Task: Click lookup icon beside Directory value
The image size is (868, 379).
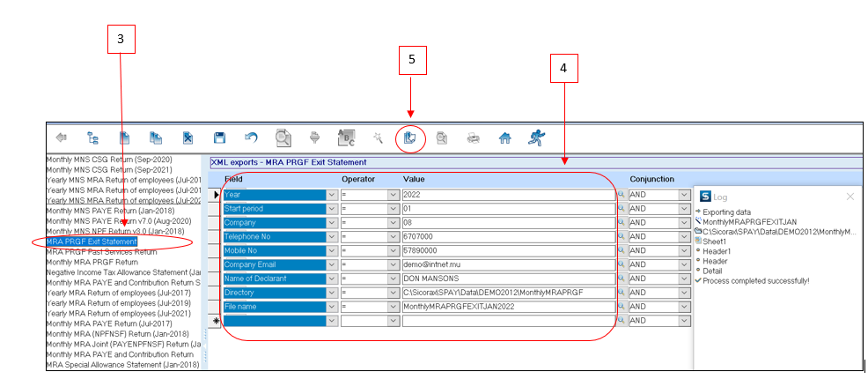Action: pyautogui.click(x=621, y=294)
